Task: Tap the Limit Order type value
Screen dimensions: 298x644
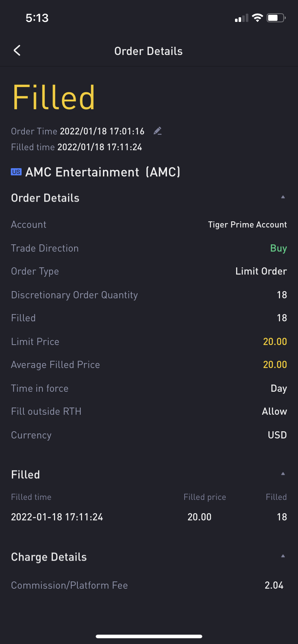Action: point(261,271)
